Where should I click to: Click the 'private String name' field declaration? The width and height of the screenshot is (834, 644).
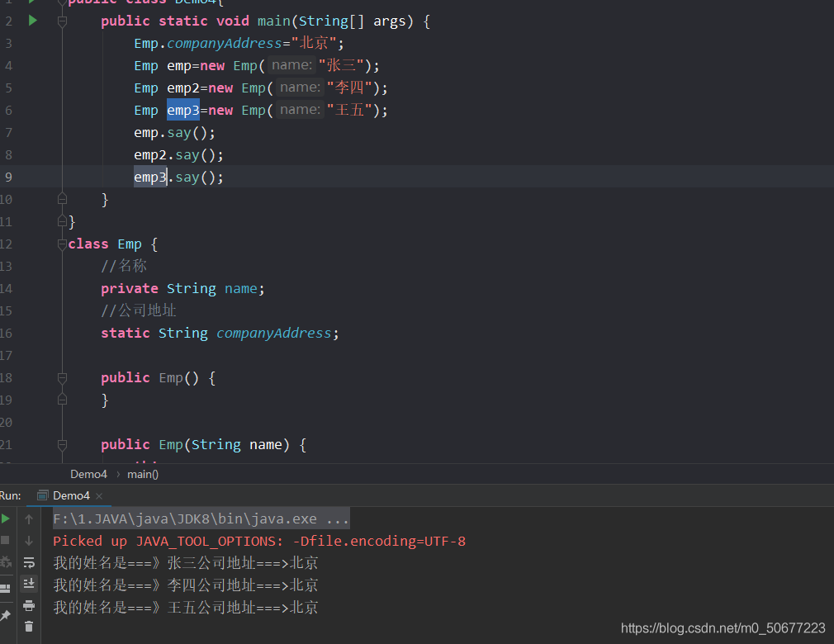(182, 289)
